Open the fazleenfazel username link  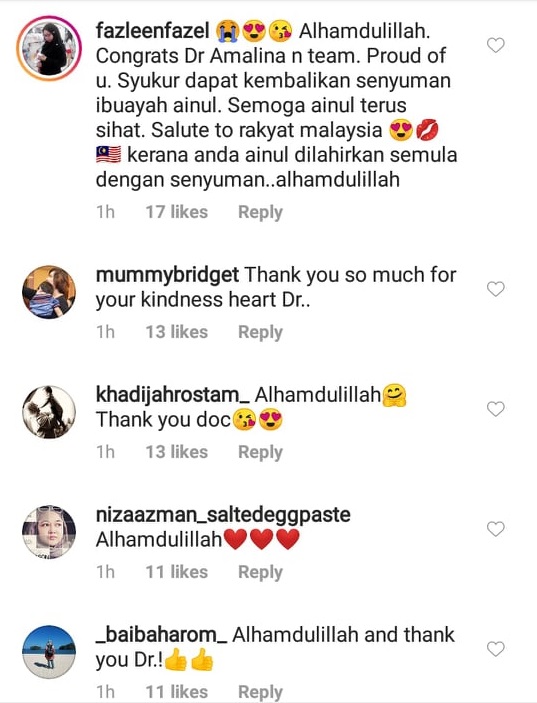[152, 31]
